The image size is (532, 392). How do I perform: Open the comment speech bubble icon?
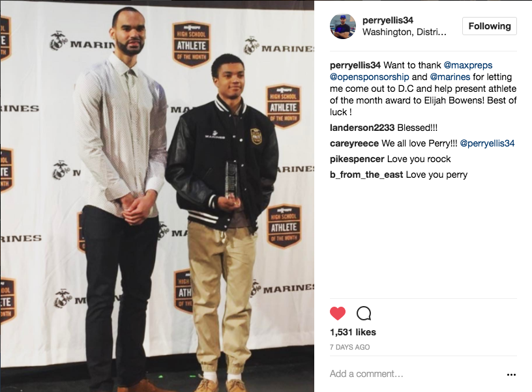click(364, 313)
